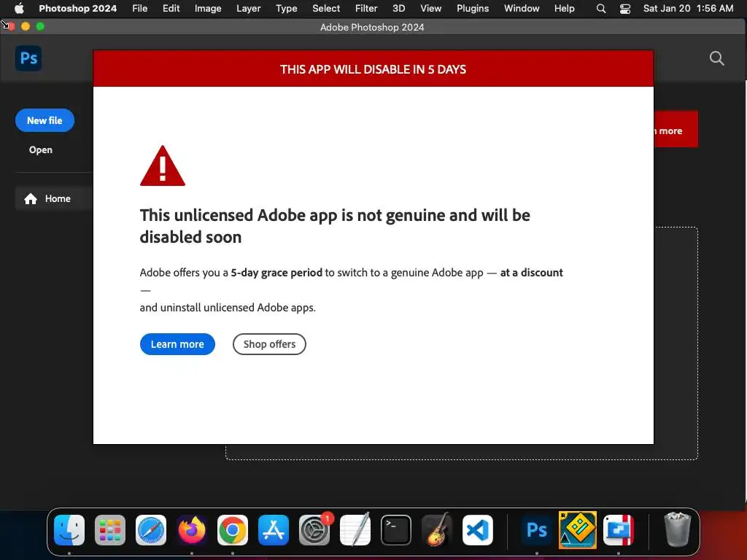Click the '5-day grace period' text
The image size is (747, 560).
(x=276, y=273)
